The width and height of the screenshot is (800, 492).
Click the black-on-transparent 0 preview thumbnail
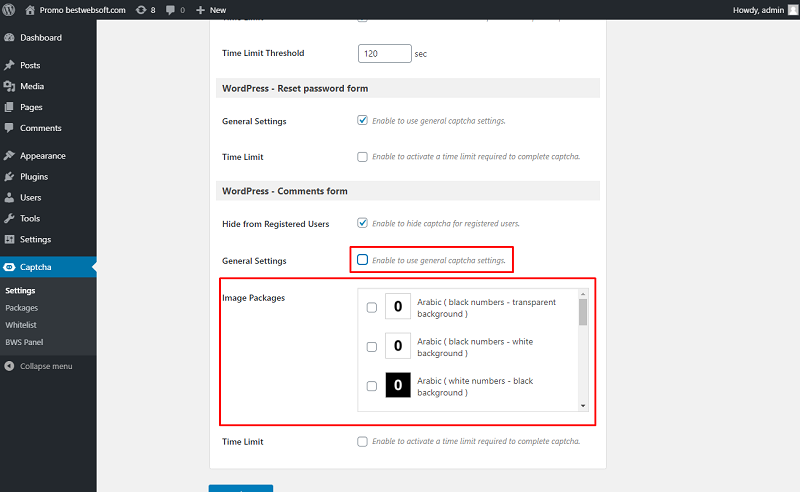point(398,306)
